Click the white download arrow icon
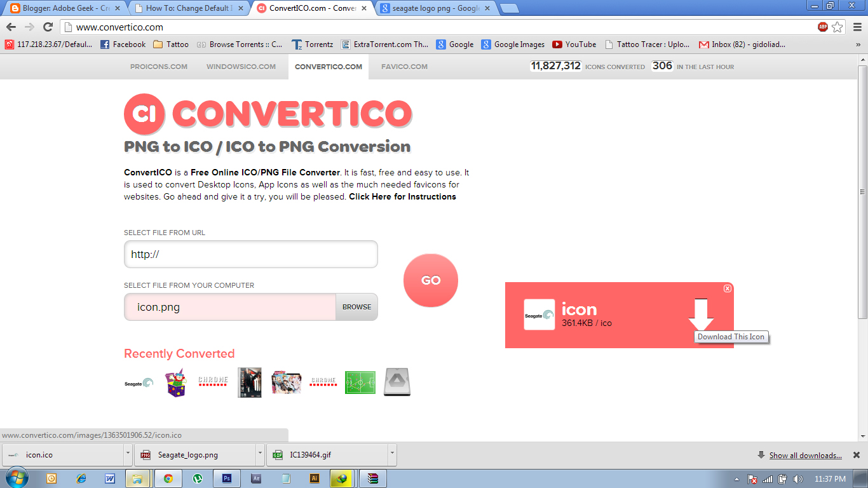The height and width of the screenshot is (488, 868). point(701,314)
